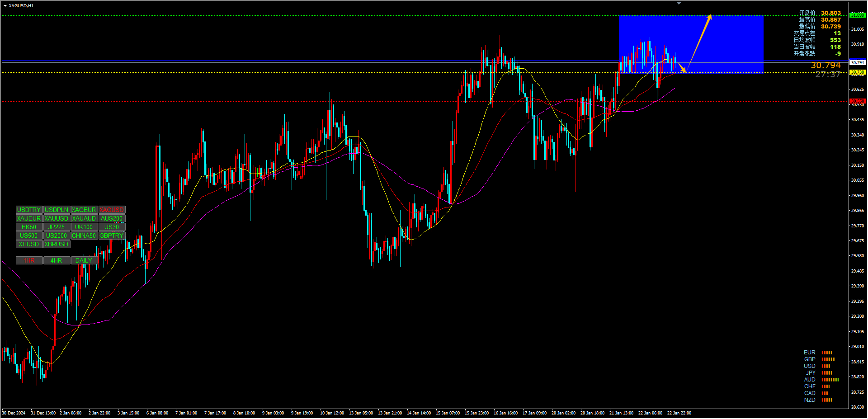868x419 pixels.
Task: Click the 日均波幅 value 553
Action: (835, 40)
